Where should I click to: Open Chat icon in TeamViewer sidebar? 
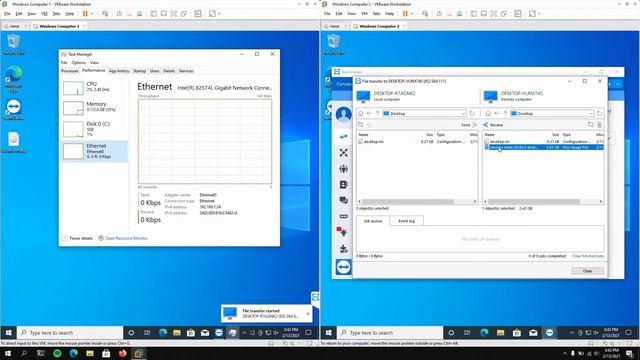point(344,200)
